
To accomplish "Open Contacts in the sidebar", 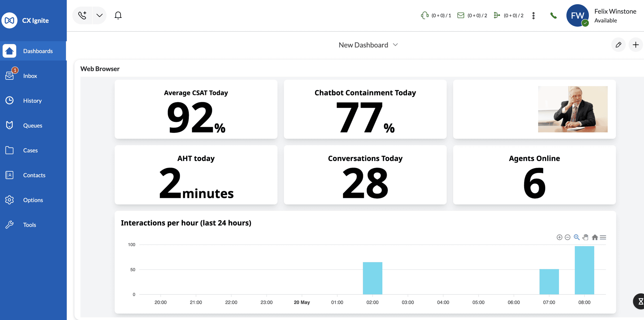I will (33, 175).
